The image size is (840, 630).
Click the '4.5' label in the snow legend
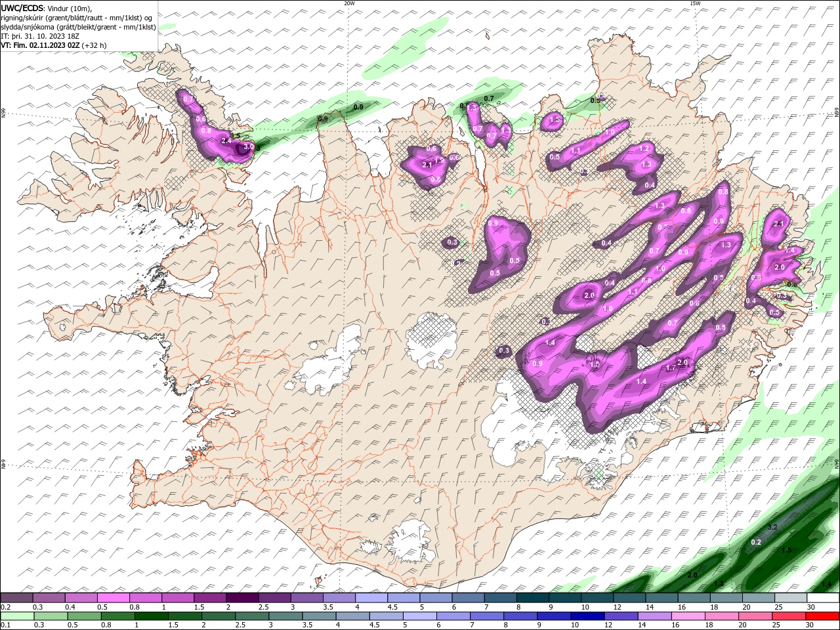pyautogui.click(x=392, y=607)
